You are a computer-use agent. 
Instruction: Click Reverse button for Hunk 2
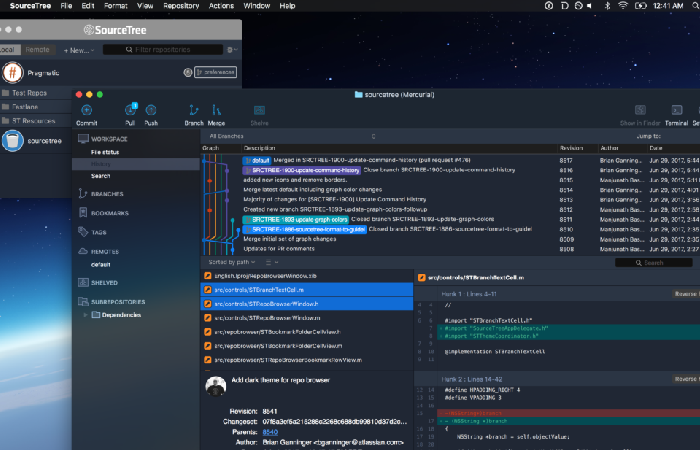(x=686, y=379)
